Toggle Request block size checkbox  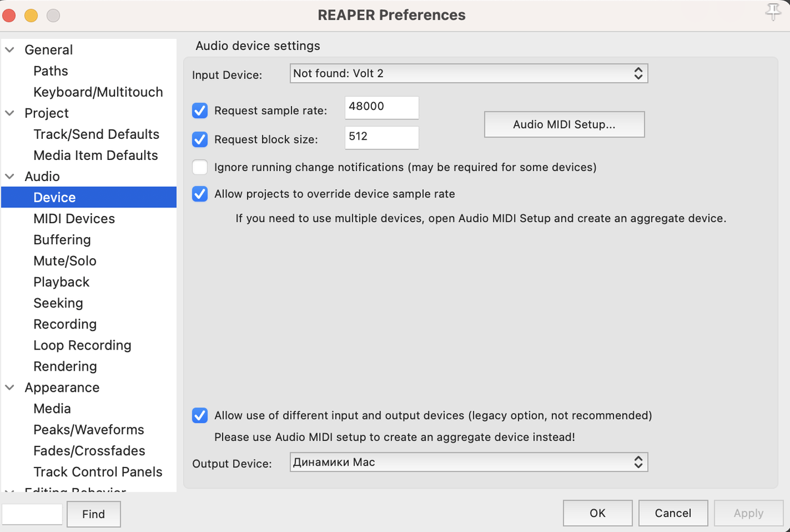click(200, 140)
